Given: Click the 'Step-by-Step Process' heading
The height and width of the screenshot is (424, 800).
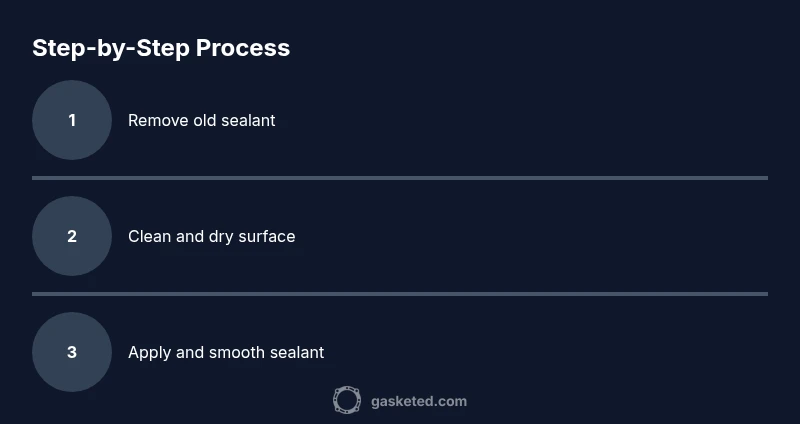Looking at the screenshot, I should click(x=161, y=47).
